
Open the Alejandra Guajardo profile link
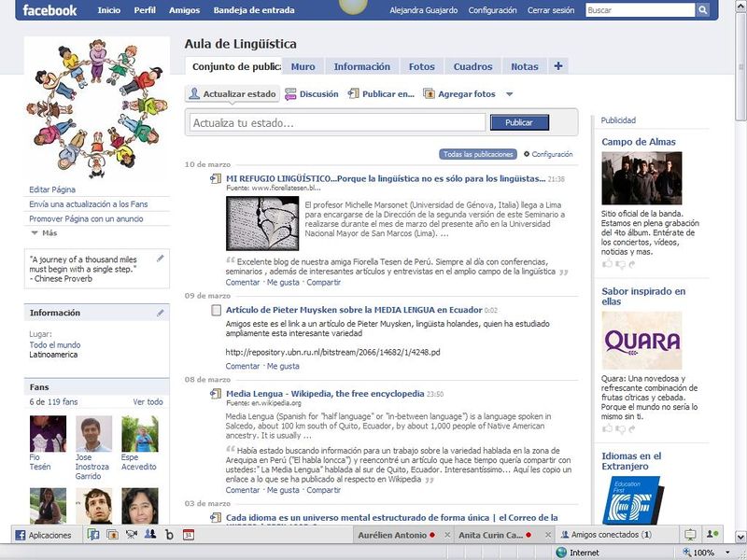423,9
